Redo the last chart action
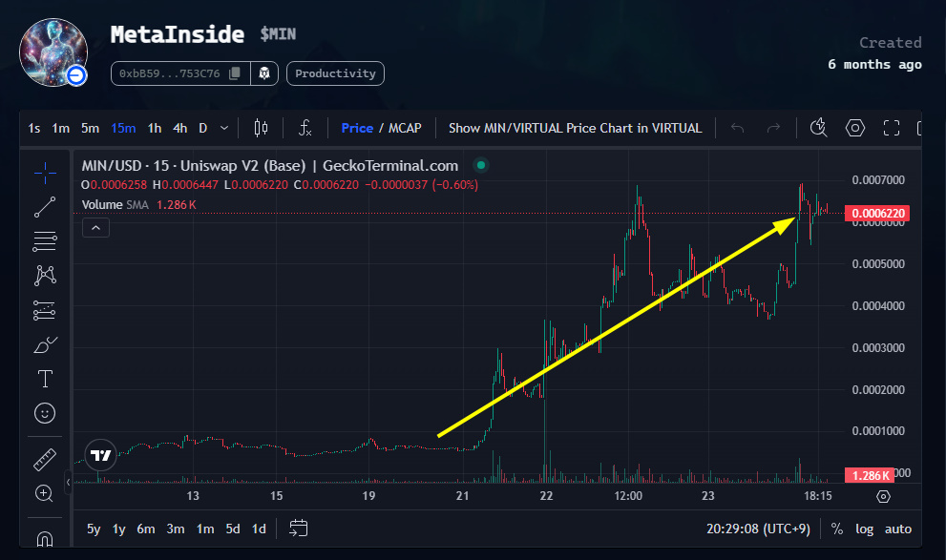 pyautogui.click(x=773, y=128)
